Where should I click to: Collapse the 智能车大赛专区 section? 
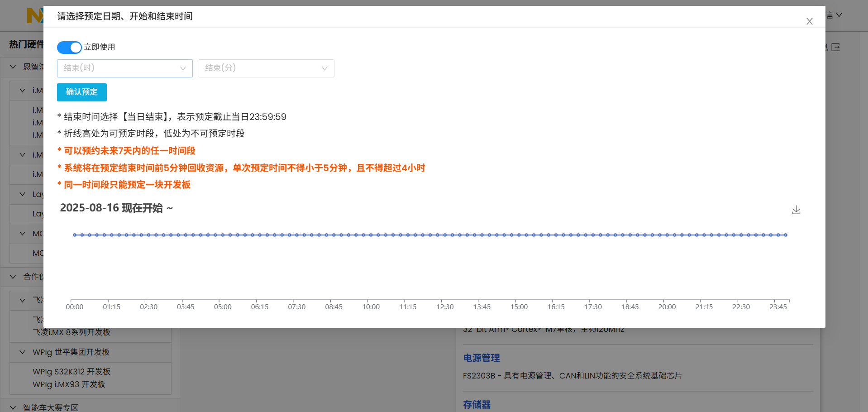tap(13, 407)
